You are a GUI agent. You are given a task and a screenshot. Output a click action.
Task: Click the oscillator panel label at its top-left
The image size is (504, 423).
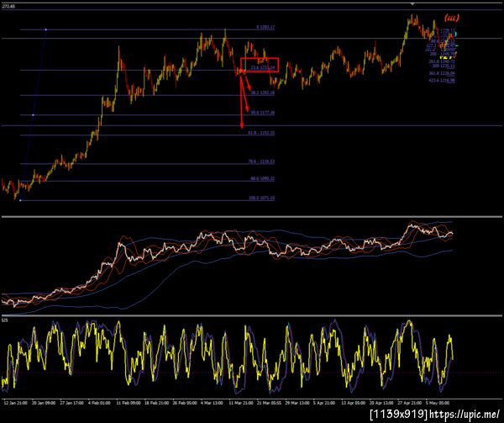[x=4, y=320]
